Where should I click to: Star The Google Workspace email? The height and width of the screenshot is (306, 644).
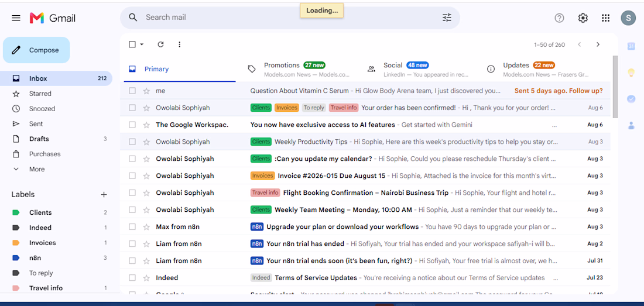[146, 125]
